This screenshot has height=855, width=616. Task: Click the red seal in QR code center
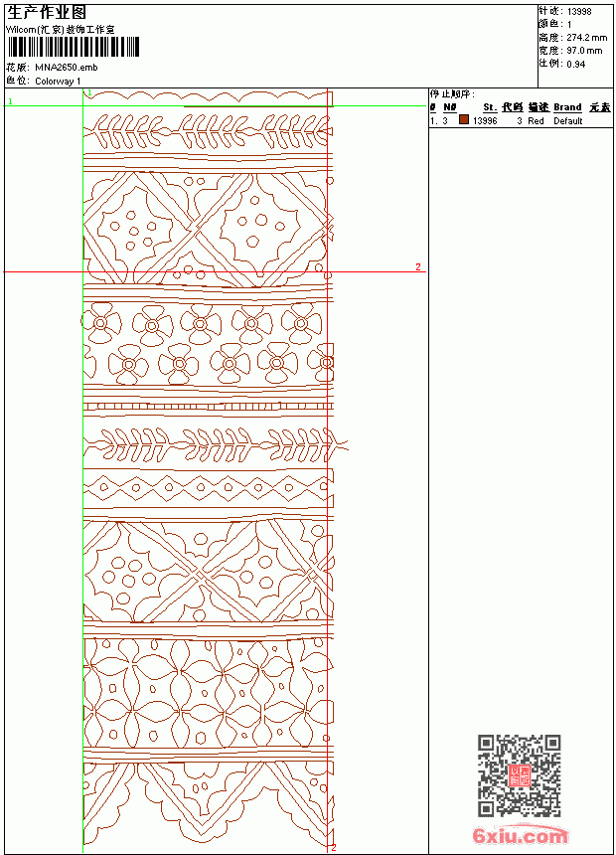tap(520, 775)
